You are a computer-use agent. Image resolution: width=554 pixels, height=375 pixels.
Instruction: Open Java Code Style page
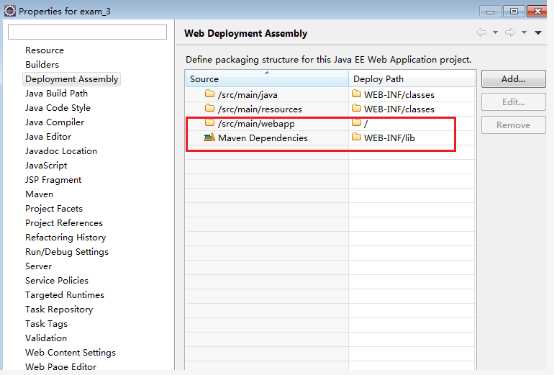[58, 108]
